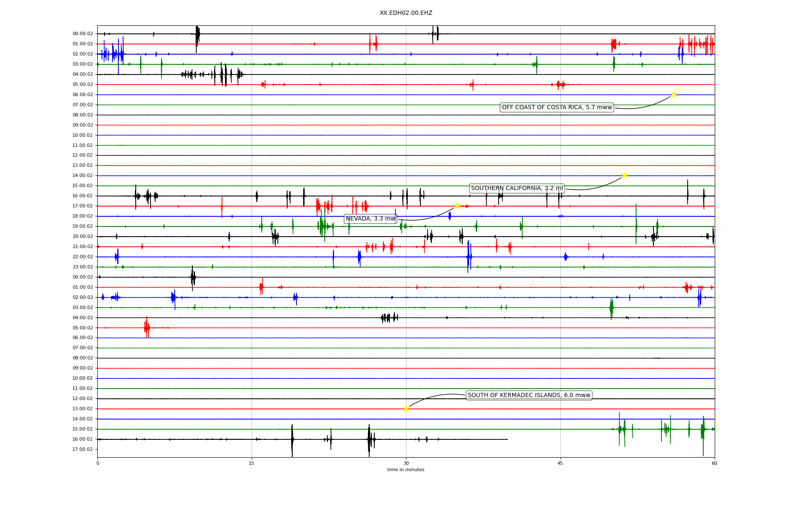
Task: Select the NEVADA, 3.3 mw annotation box
Action: pyautogui.click(x=370, y=219)
